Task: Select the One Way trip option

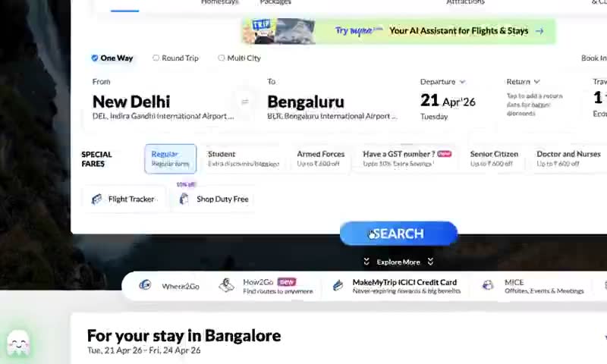Action: 112,58
